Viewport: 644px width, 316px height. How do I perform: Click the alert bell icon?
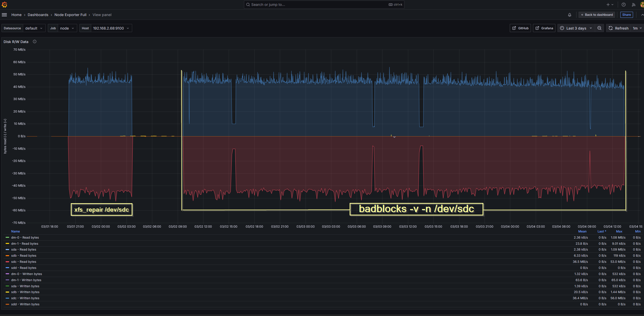coord(570,15)
